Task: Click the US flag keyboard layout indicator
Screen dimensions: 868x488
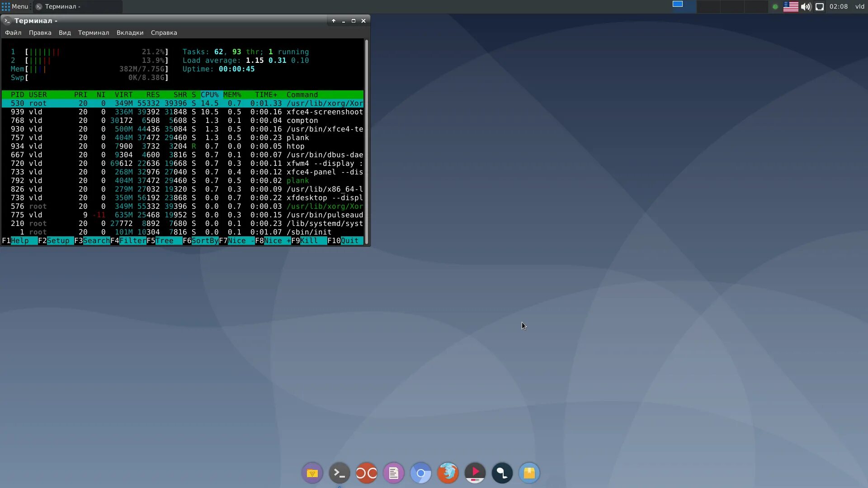Action: [790, 7]
